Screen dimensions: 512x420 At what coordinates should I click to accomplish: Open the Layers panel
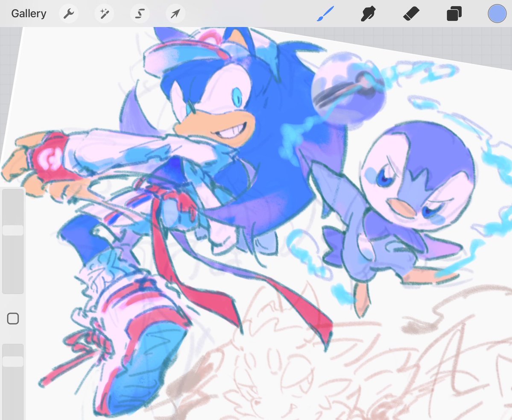[x=454, y=14]
